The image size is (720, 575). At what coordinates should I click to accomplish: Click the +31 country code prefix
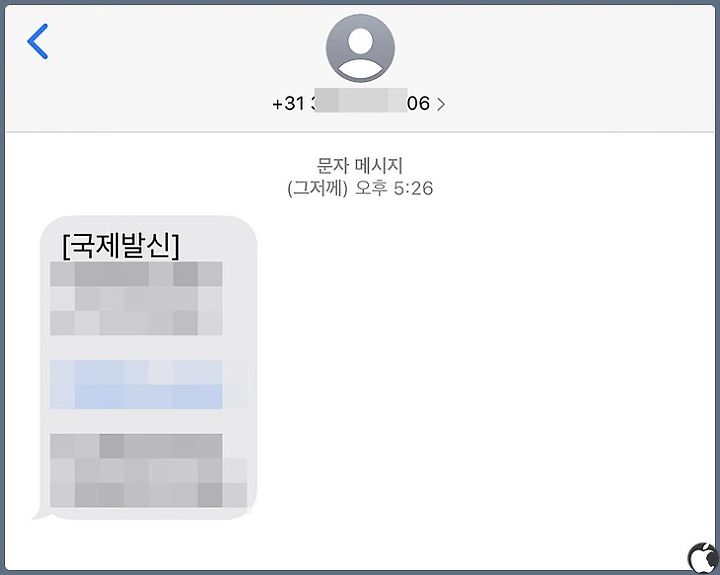288,103
